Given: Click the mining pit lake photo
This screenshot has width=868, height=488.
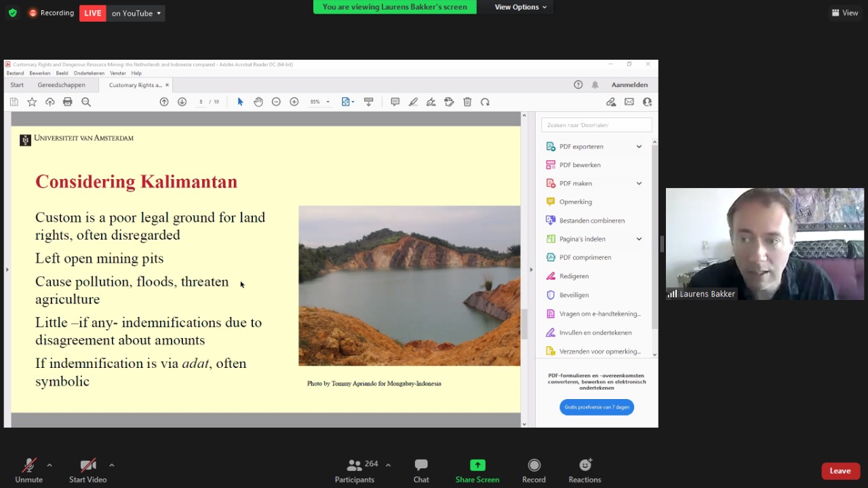Looking at the screenshot, I should pyautogui.click(x=409, y=286).
